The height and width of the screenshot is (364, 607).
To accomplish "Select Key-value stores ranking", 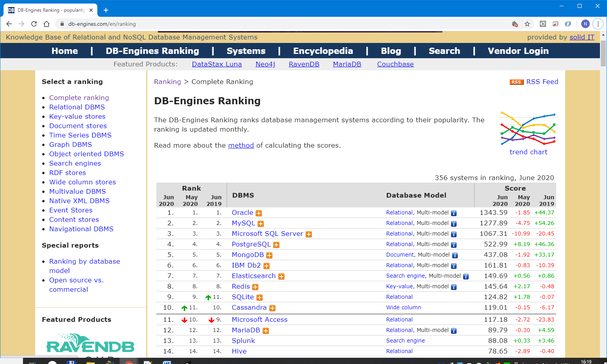I will click(77, 116).
